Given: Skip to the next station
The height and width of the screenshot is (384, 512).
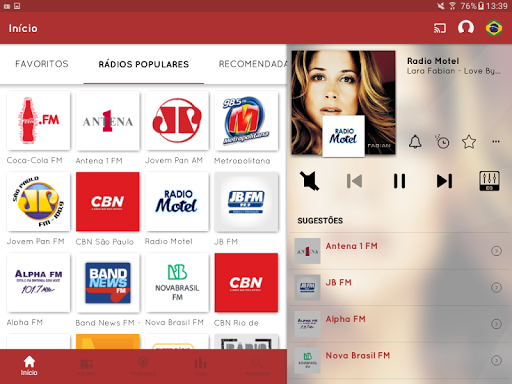Looking at the screenshot, I should (x=444, y=181).
